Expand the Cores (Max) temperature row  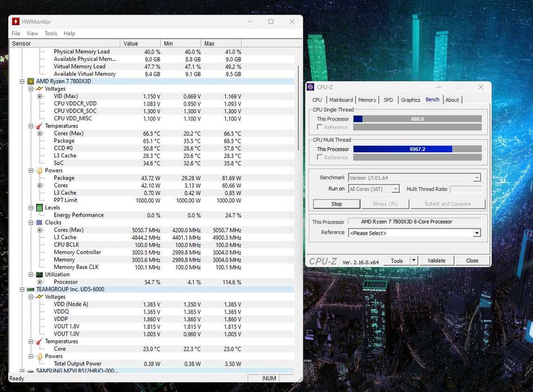40,133
